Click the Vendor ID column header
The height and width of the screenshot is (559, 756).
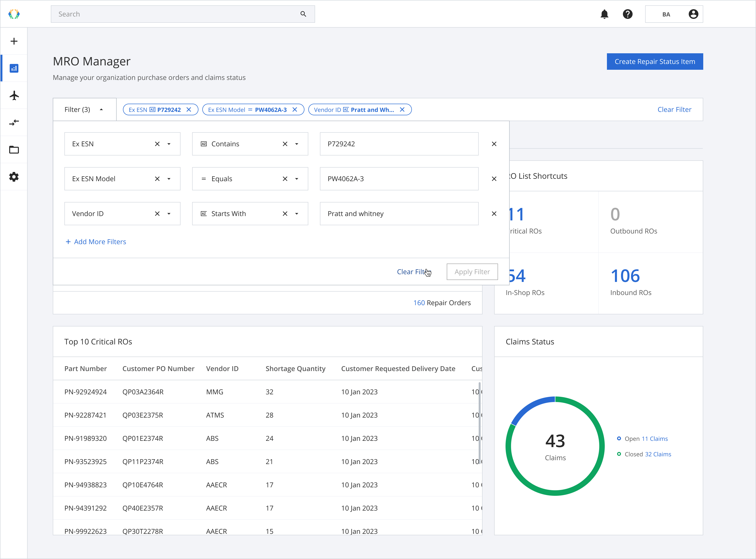pyautogui.click(x=222, y=369)
